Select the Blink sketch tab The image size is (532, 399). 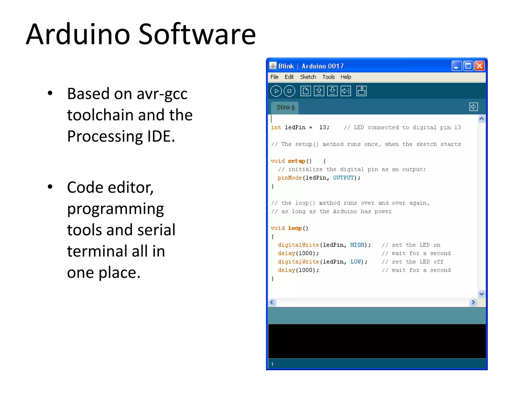click(x=285, y=108)
